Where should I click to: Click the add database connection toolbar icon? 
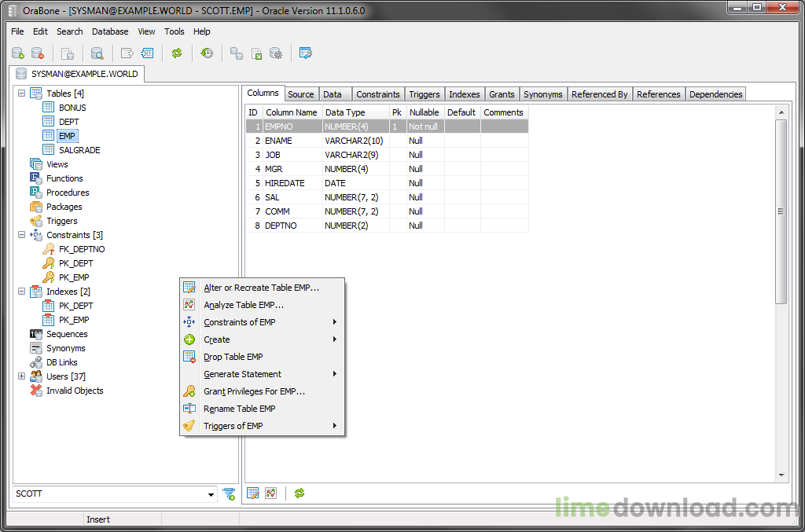click(17, 53)
